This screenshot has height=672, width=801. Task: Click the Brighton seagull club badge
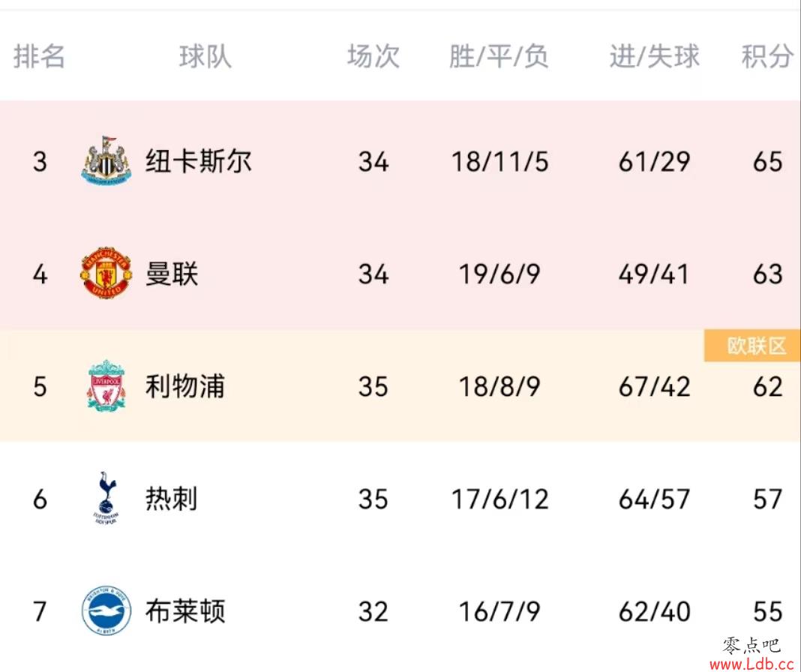pos(106,610)
